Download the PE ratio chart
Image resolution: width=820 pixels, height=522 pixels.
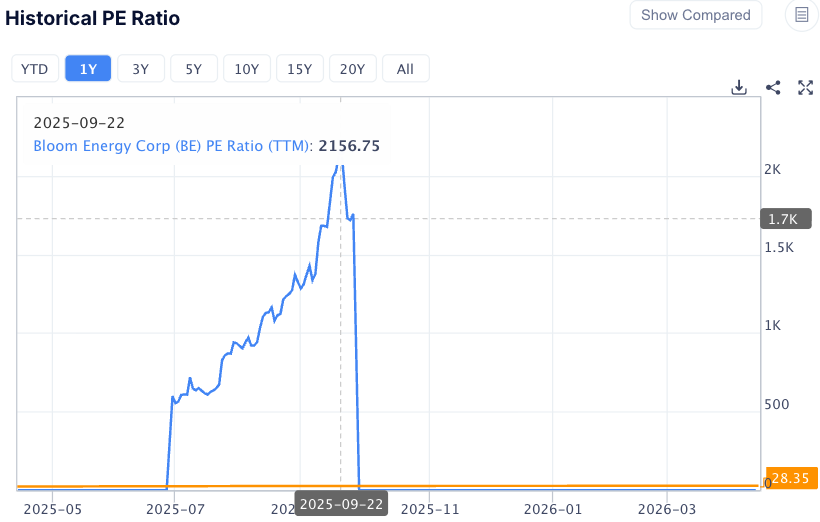[x=739, y=87]
